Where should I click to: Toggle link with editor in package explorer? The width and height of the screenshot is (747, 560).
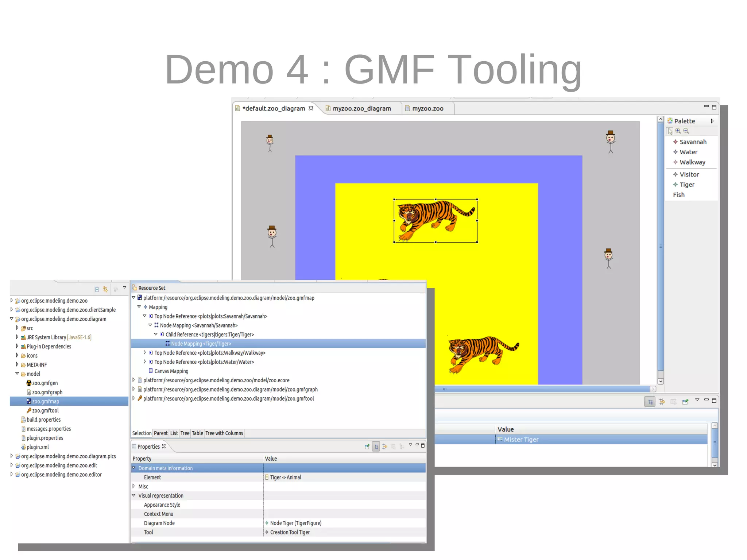105,289
